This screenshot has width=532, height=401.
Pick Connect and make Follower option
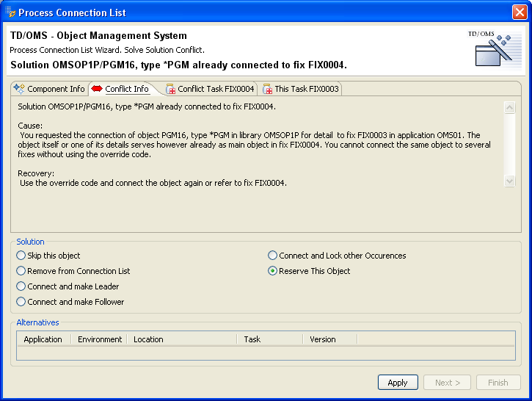click(x=21, y=302)
